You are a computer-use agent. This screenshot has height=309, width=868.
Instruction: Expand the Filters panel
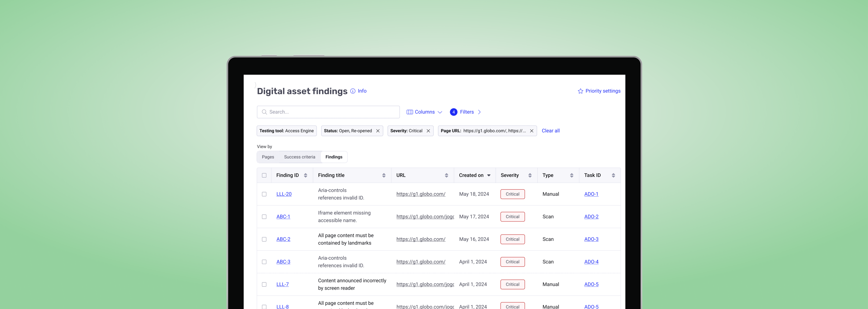(466, 112)
